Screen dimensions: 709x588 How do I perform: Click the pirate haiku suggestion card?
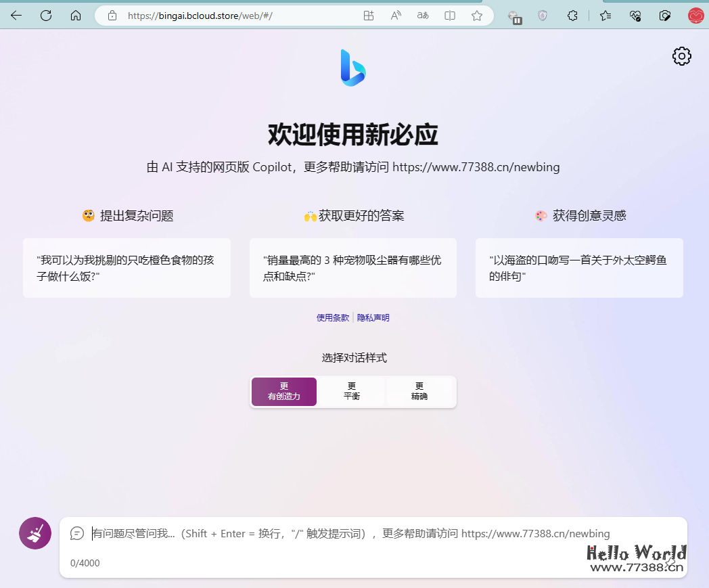(x=579, y=267)
